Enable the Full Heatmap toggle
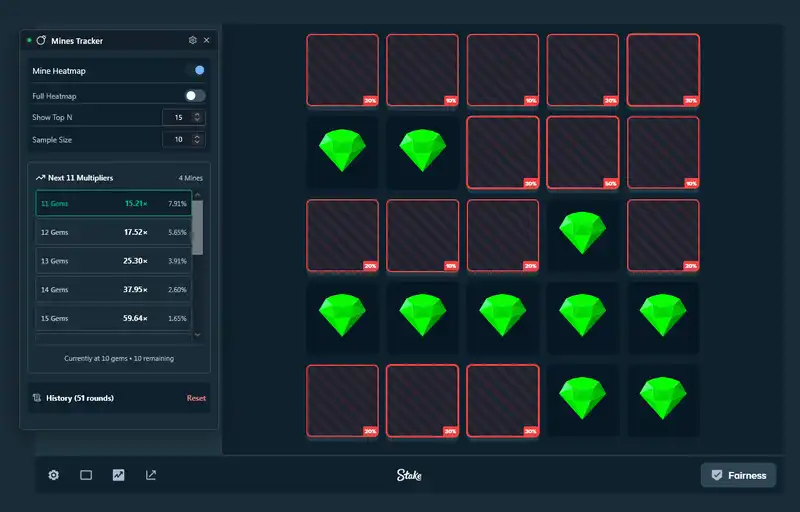Screen dimensions: 800x512 tap(195, 95)
